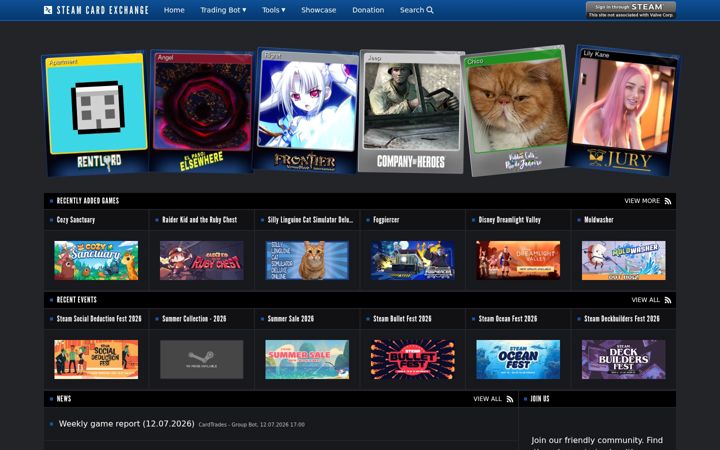This screenshot has width=720, height=450.
Task: Open Silly Linguine Cat Simulator title link
Action: tap(310, 219)
